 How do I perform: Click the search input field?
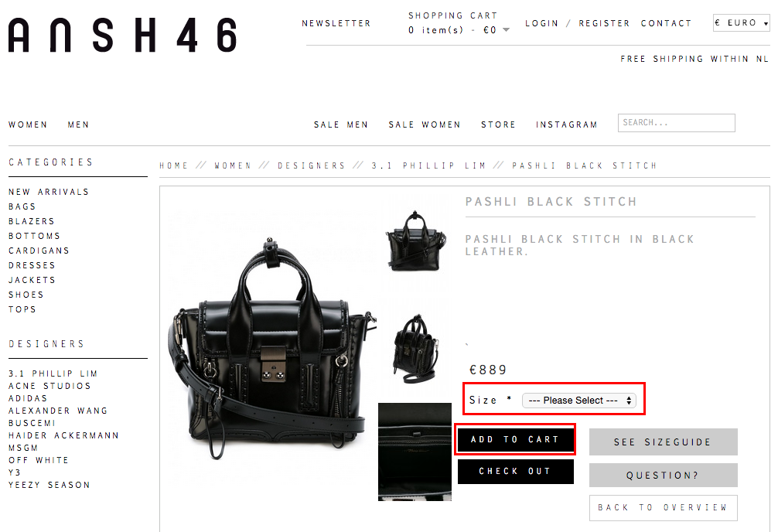[x=676, y=123]
